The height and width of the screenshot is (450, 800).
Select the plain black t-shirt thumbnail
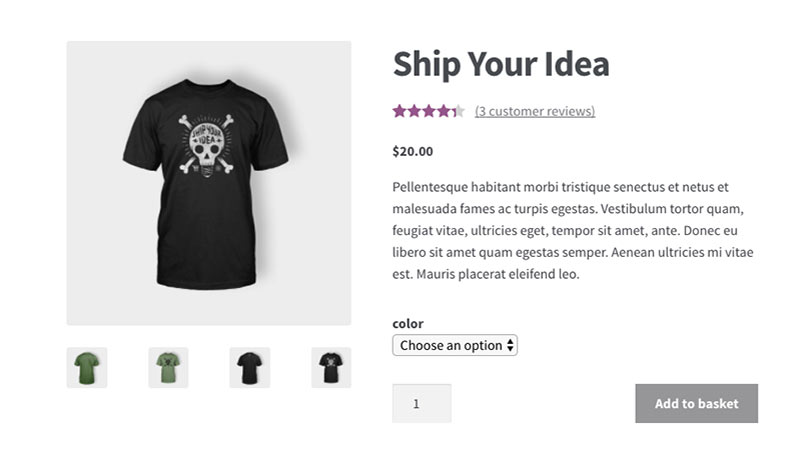click(x=249, y=368)
